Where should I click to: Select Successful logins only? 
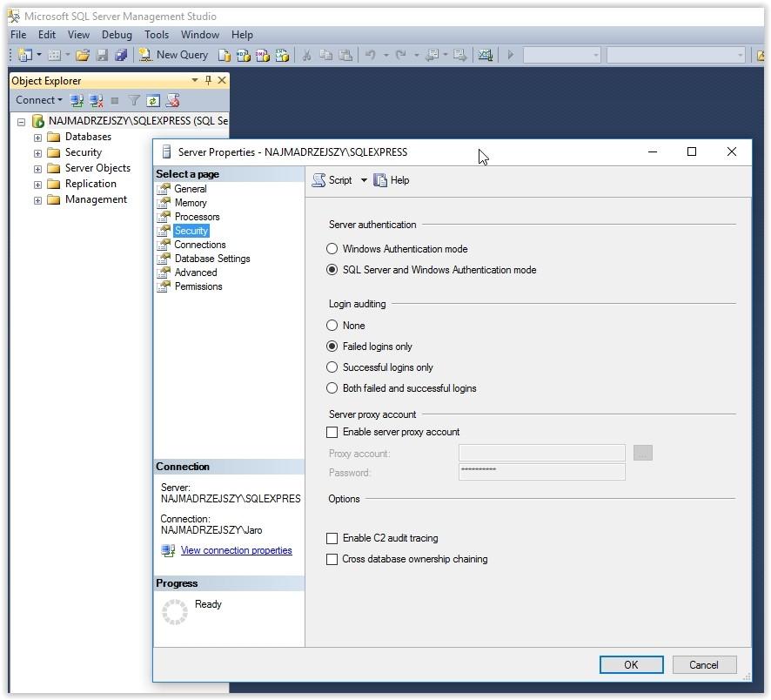332,367
